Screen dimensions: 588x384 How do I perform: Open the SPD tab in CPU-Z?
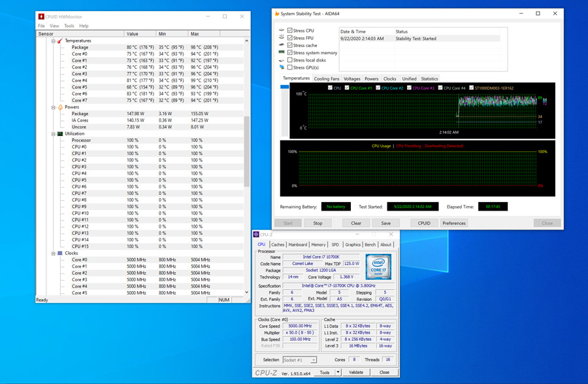tap(335, 245)
